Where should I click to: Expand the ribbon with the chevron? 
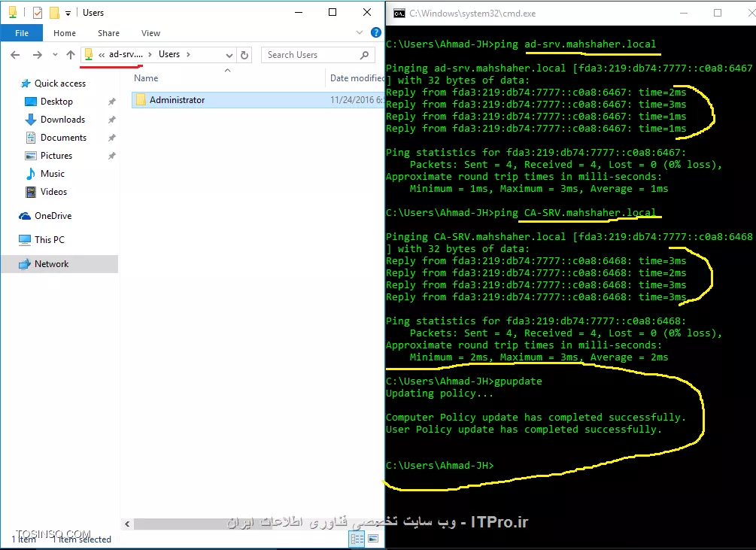(x=360, y=32)
